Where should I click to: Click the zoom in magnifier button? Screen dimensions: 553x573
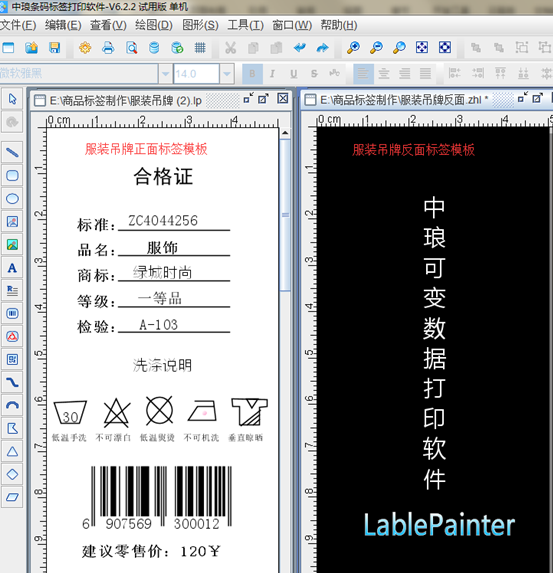click(x=353, y=48)
